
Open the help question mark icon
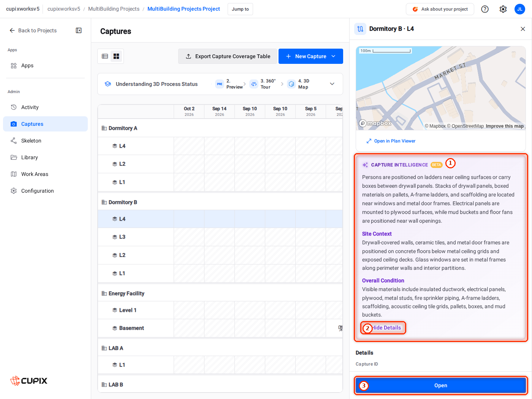pos(485,9)
